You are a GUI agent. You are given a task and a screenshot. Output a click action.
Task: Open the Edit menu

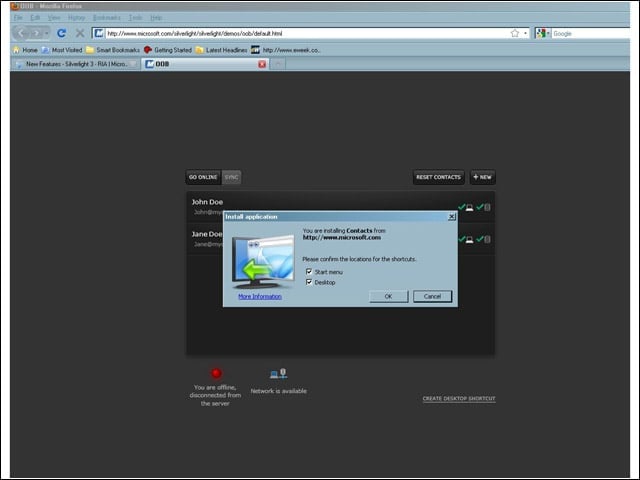[x=35, y=18]
